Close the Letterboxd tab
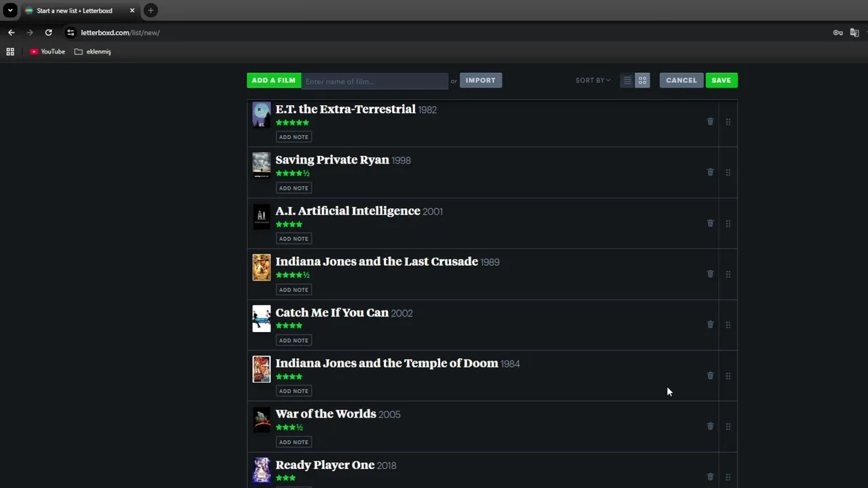The width and height of the screenshot is (868, 488). [132, 11]
